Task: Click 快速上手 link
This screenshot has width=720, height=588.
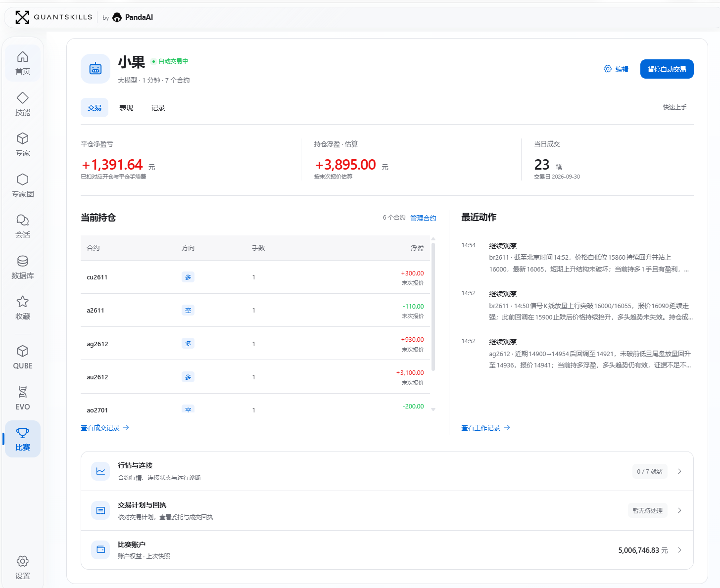Action: [x=674, y=107]
